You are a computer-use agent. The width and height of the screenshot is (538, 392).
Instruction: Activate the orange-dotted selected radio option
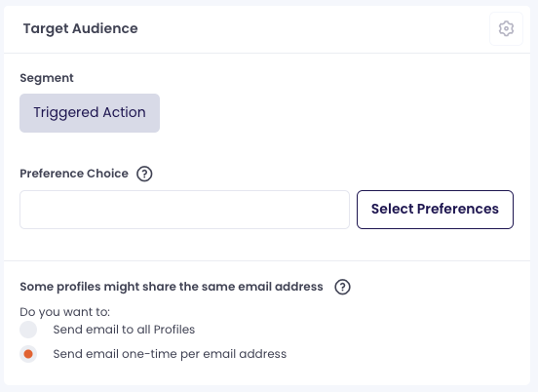point(28,354)
